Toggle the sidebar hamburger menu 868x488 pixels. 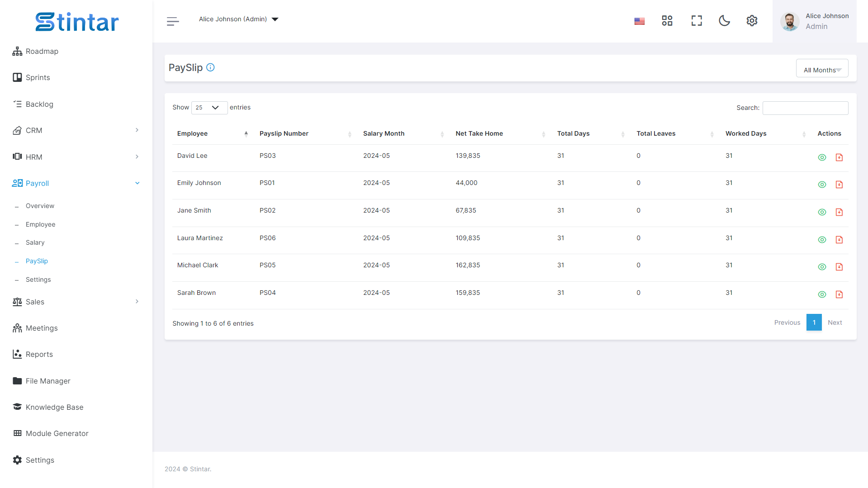point(173,21)
